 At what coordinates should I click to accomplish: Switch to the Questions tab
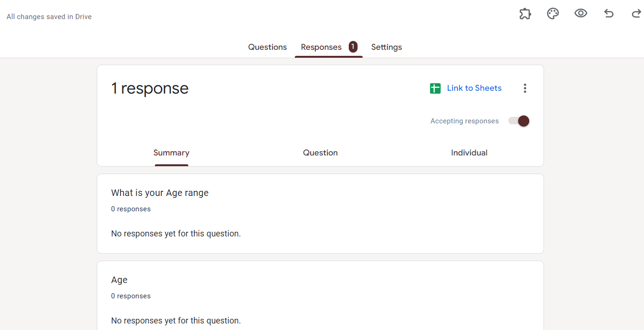(x=267, y=47)
